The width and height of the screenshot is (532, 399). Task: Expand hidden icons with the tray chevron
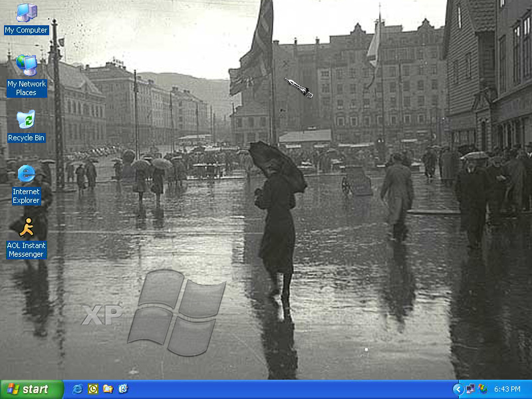tap(458, 389)
